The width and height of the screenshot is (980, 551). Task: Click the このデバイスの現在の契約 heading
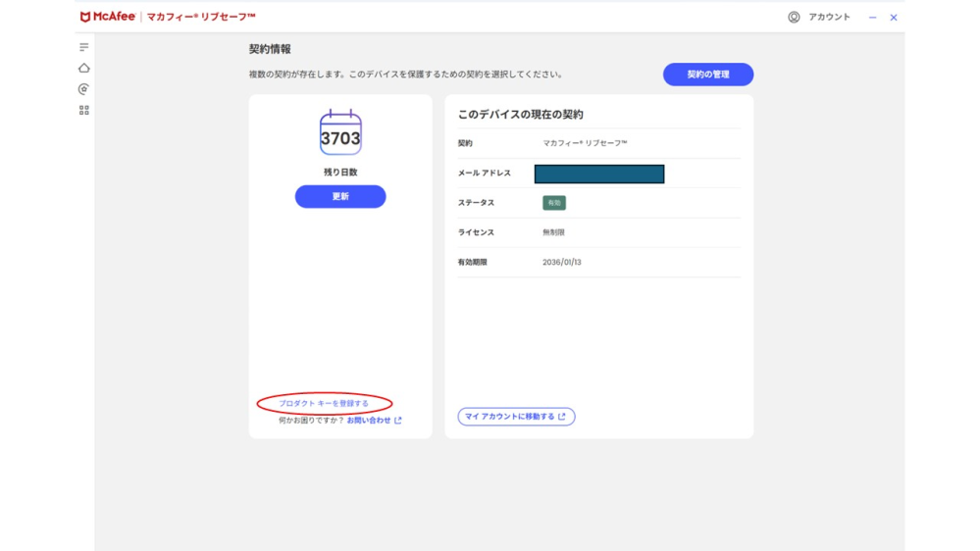pyautogui.click(x=520, y=115)
